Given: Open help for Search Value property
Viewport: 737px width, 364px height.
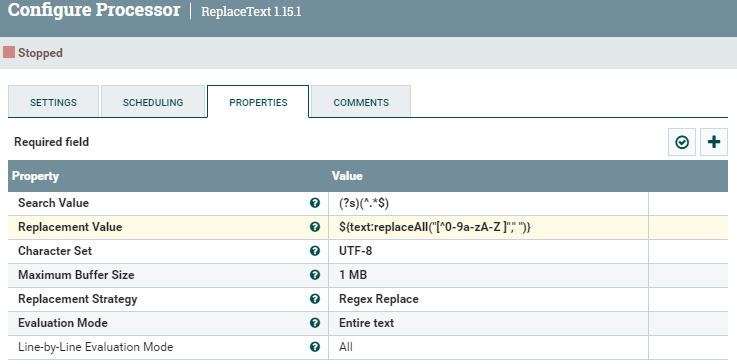Looking at the screenshot, I should [x=314, y=203].
